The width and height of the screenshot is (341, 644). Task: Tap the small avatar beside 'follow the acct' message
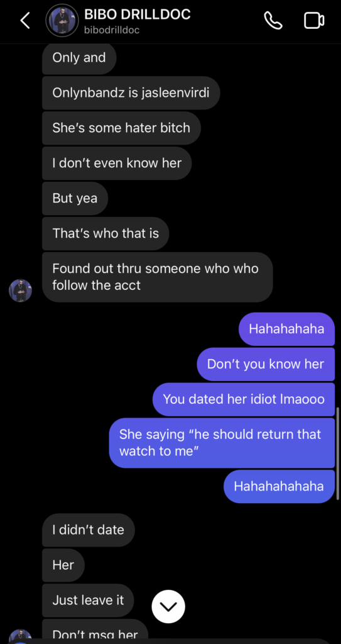coord(21,291)
